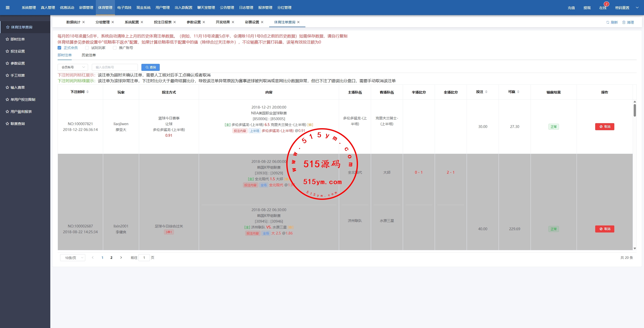Open the 彩票管理 top menu
This screenshot has width=644, height=328.
pos(86,8)
